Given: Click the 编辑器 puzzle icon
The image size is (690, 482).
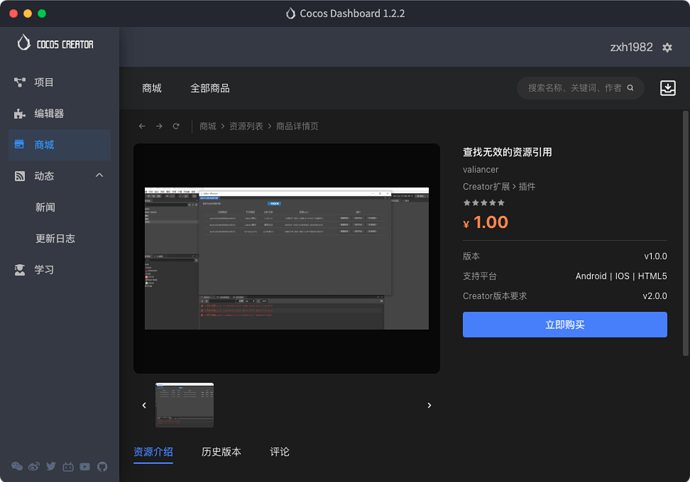Looking at the screenshot, I should 19,114.
